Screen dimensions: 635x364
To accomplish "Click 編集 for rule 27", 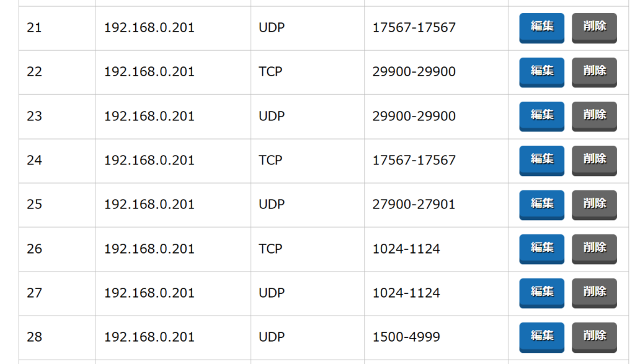I will (x=541, y=292).
